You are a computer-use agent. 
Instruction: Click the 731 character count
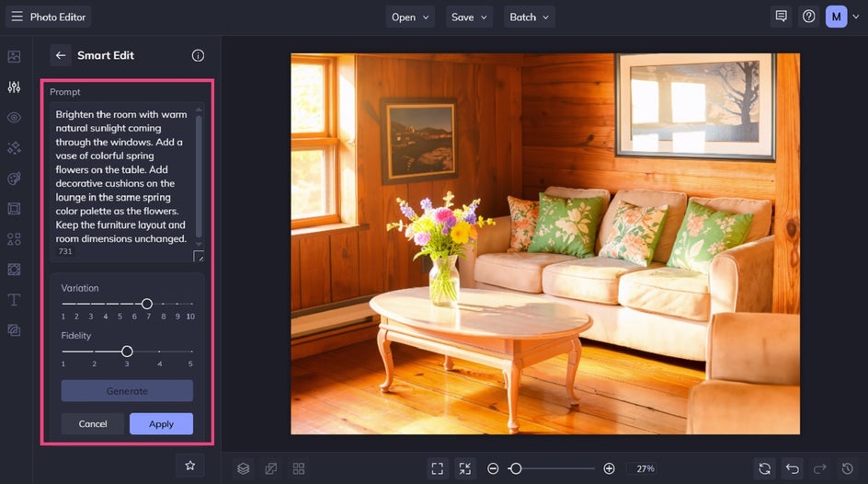(x=65, y=251)
